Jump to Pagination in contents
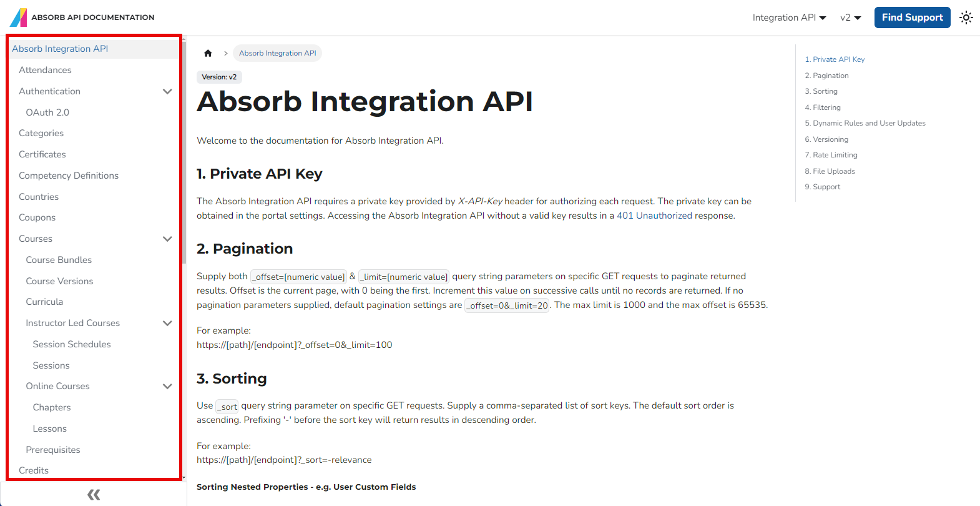980x506 pixels. 826,76
